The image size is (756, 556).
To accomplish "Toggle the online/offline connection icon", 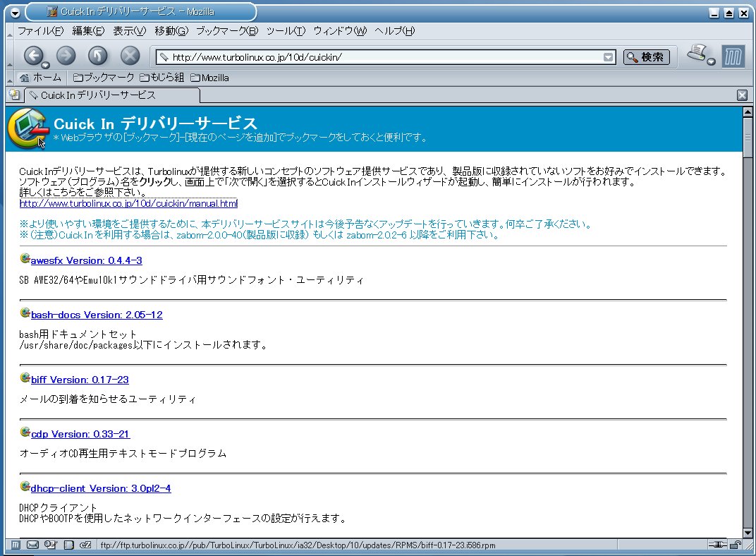I will coord(717,545).
